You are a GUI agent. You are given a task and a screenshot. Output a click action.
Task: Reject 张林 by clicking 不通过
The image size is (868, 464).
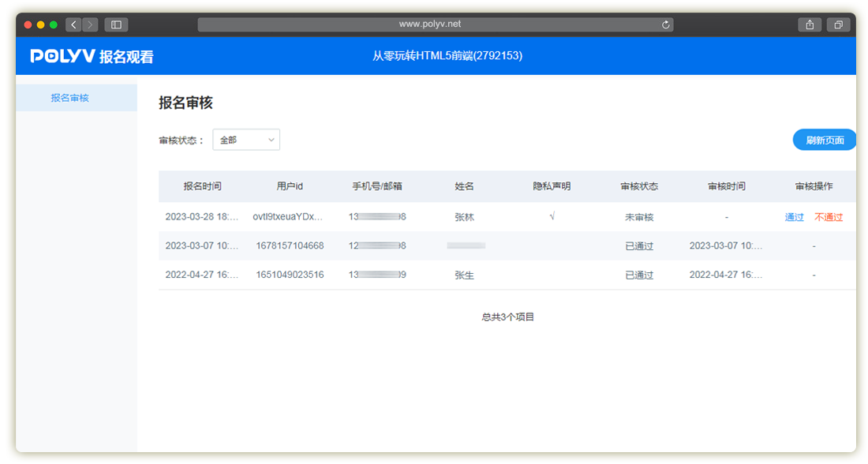pyautogui.click(x=829, y=217)
